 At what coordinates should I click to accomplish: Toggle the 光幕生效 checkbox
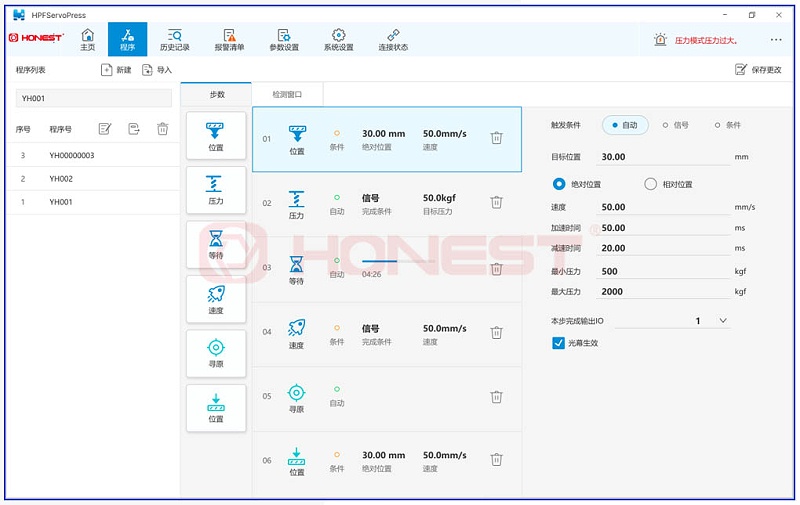[559, 343]
